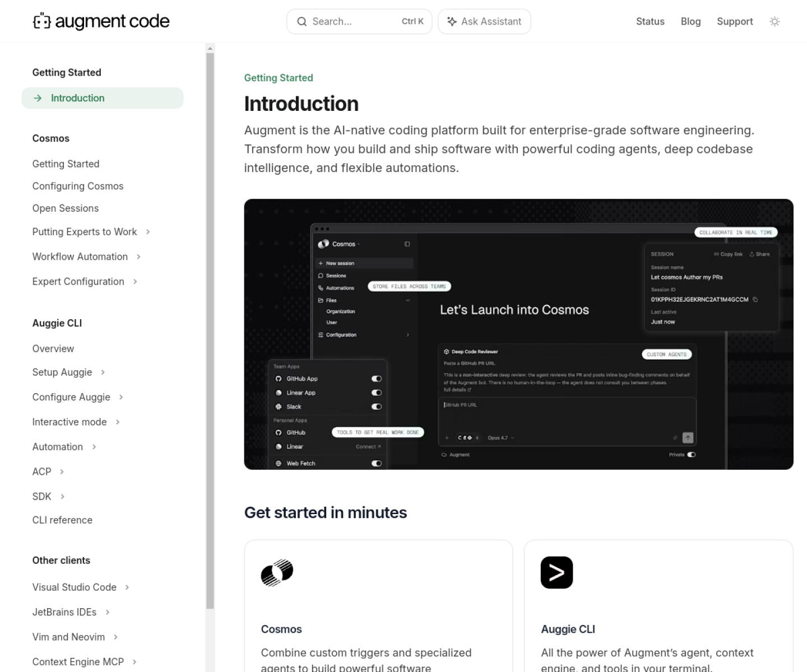Toggle light/dark theme sun icon
The image size is (807, 672).
[774, 21]
